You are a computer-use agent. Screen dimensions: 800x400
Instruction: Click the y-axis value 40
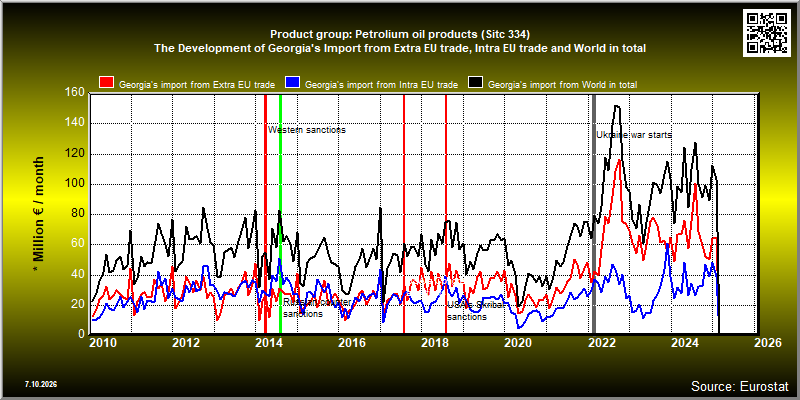tap(78, 274)
